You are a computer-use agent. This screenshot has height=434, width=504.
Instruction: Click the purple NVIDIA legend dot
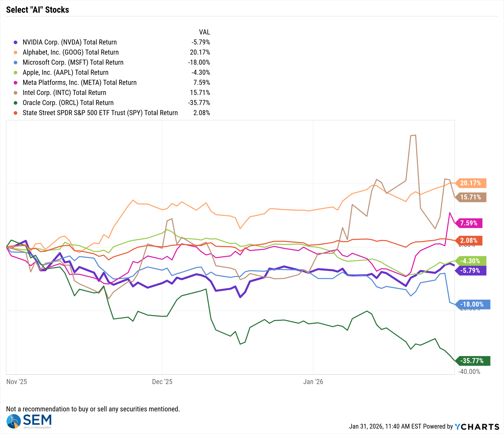tap(16, 42)
